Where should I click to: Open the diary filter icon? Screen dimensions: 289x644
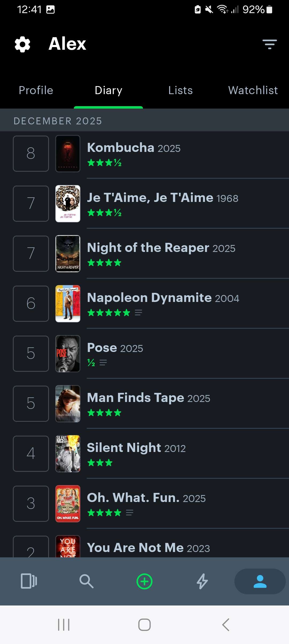(269, 44)
